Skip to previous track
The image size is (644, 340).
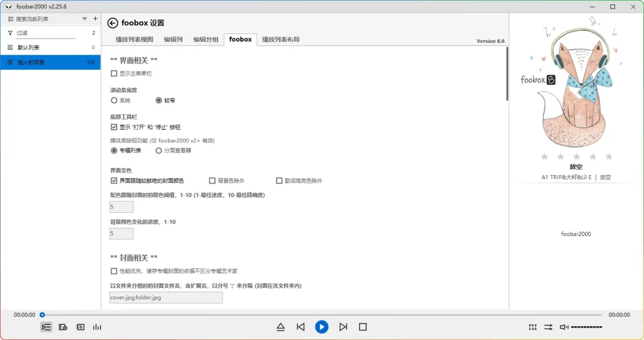(301, 327)
